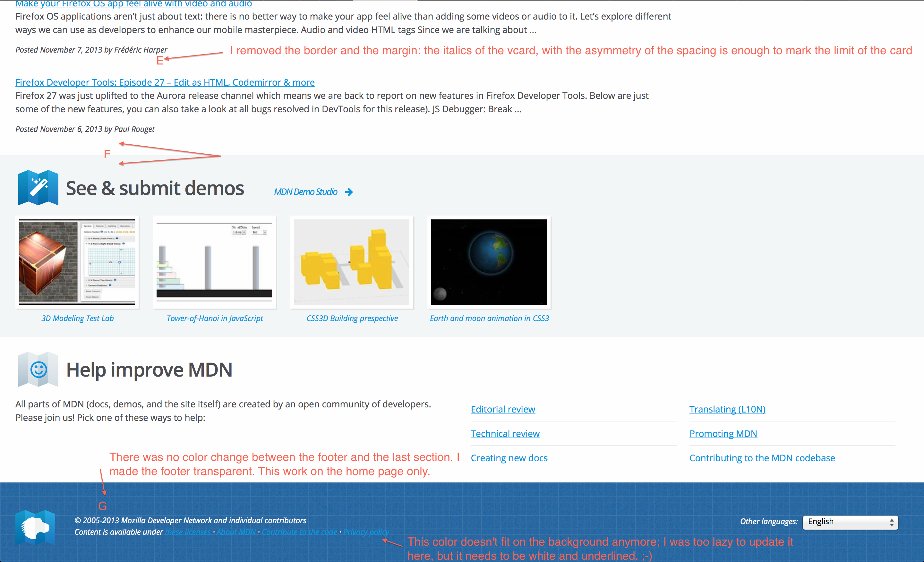This screenshot has width=924, height=562.
Task: Follow the Creating new docs link
Action: click(x=509, y=458)
